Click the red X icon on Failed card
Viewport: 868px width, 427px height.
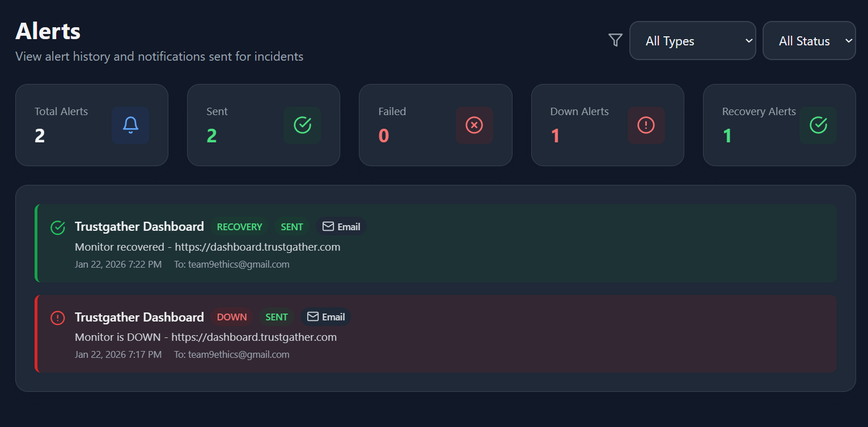click(475, 125)
